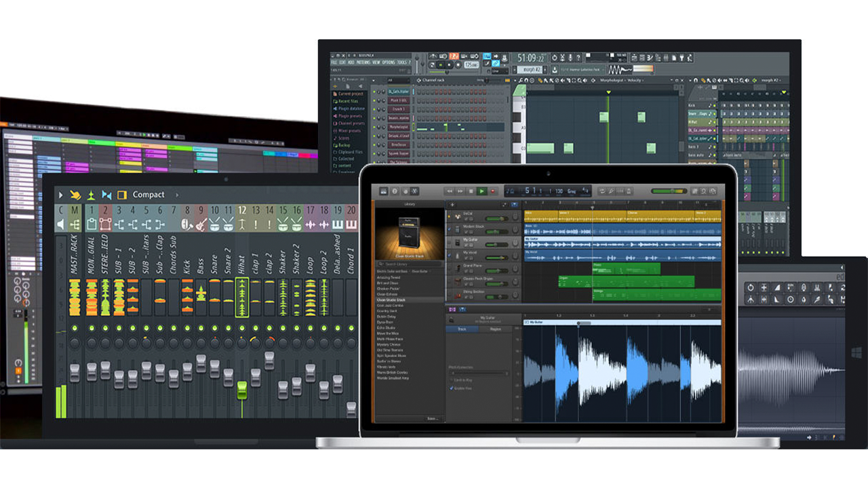Toggle the green mute LED on the Kick channel
Viewport: 868px width, 488px height.
[x=187, y=329]
